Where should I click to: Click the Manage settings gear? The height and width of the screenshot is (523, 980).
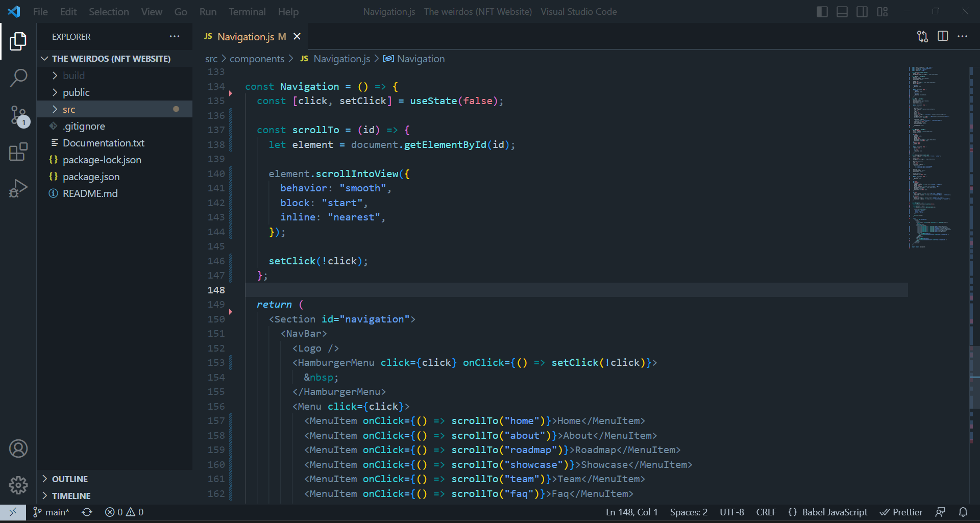[x=18, y=485]
